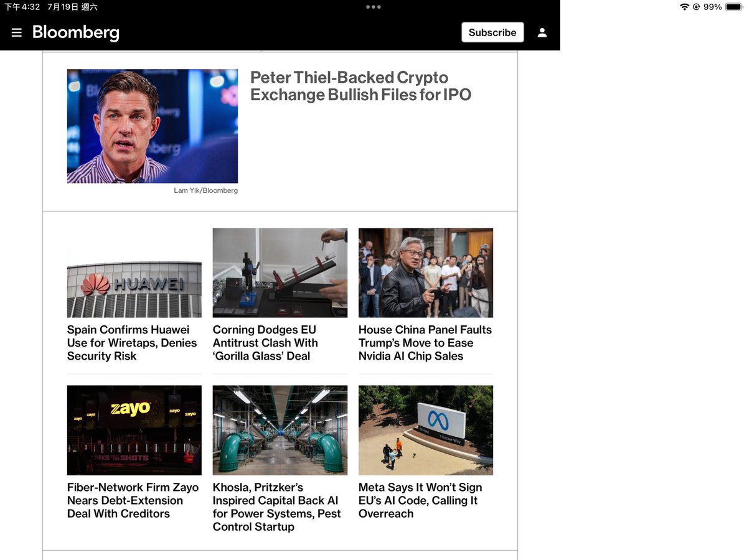Open the Nvidia CEO crowd photo
This screenshot has width=747, height=560.
click(426, 273)
